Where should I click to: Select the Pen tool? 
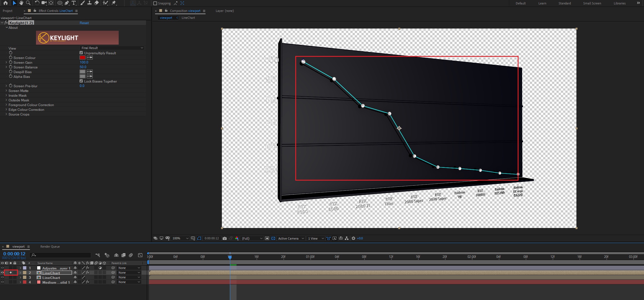pyautogui.click(x=67, y=3)
